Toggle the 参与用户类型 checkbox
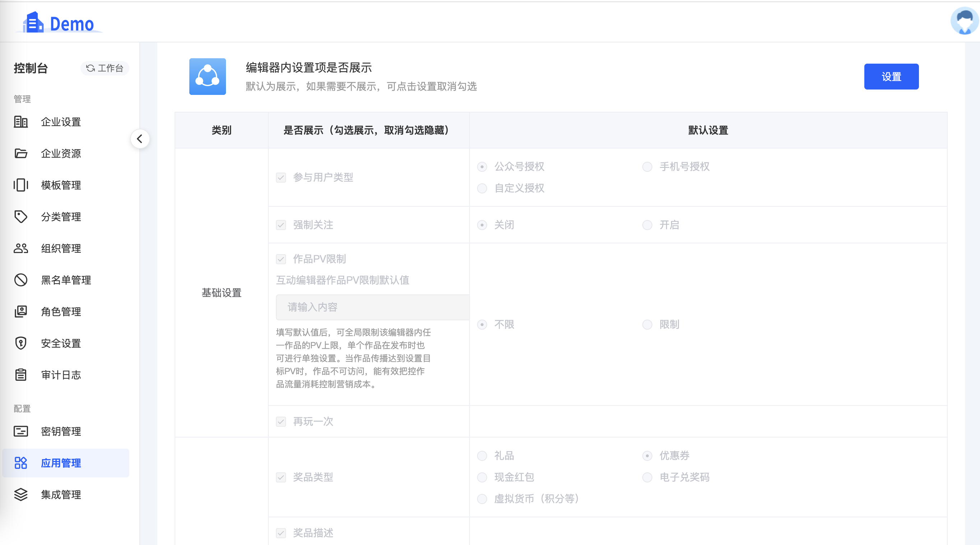This screenshot has width=980, height=545. point(281,177)
